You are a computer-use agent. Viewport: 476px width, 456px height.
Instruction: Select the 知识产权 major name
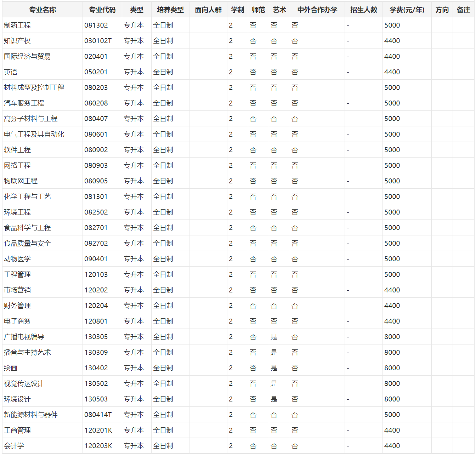tap(17, 41)
